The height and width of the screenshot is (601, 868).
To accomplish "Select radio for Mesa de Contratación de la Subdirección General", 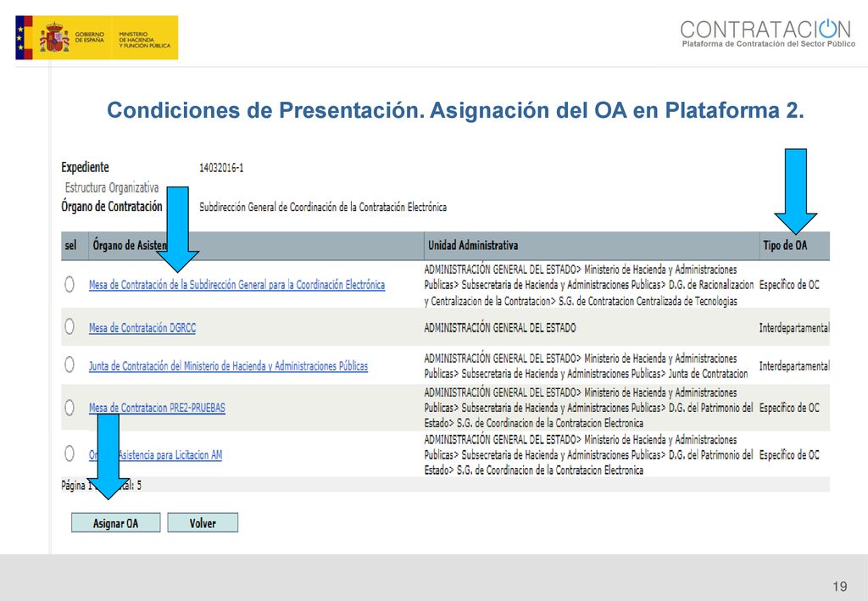I will coord(70,285).
